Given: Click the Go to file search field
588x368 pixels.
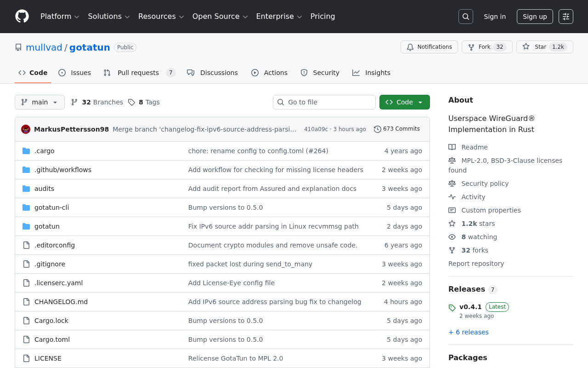Looking at the screenshot, I should (324, 102).
